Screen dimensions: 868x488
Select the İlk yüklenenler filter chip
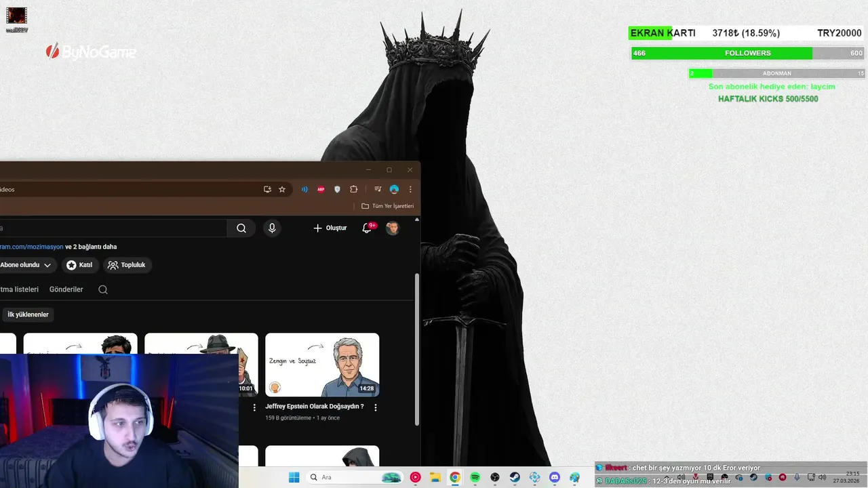(28, 314)
